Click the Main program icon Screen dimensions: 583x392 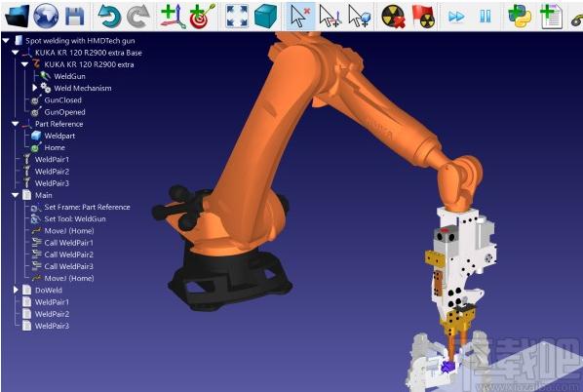pyautogui.click(x=26, y=195)
